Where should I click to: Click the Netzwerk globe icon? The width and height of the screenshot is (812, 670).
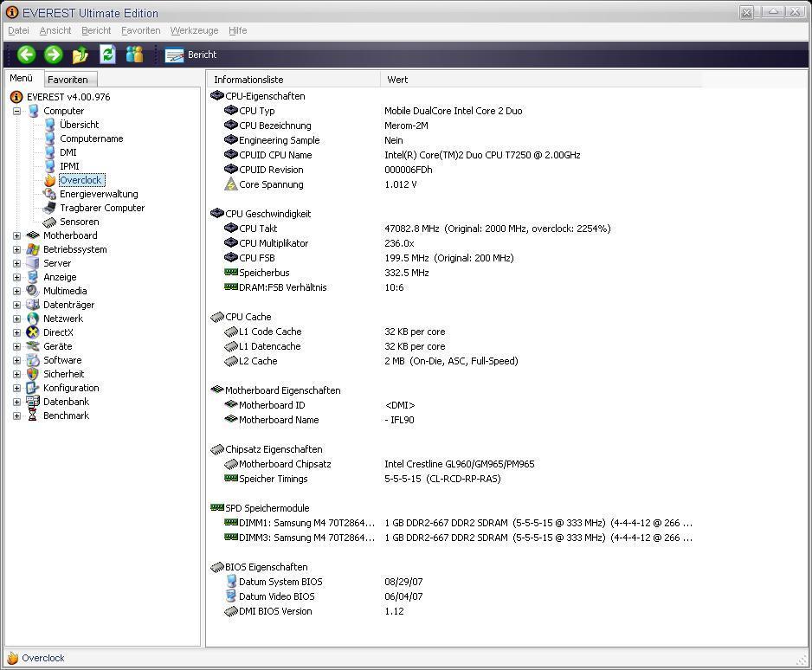33,319
